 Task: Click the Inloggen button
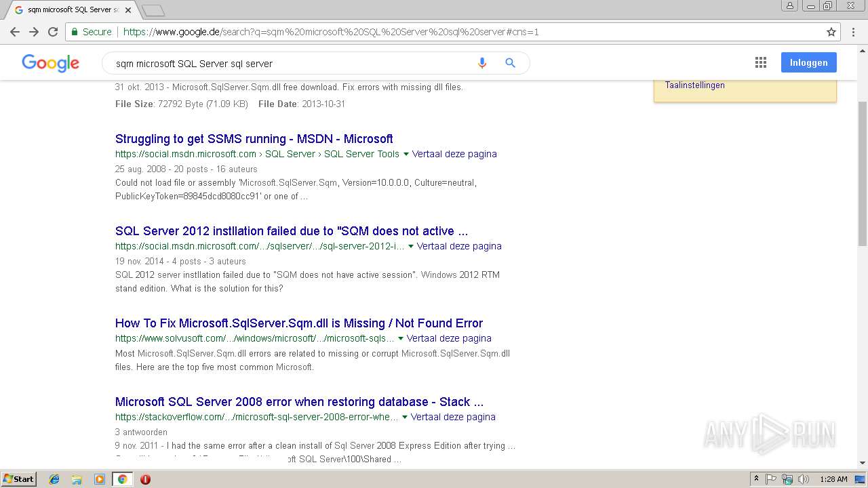808,62
